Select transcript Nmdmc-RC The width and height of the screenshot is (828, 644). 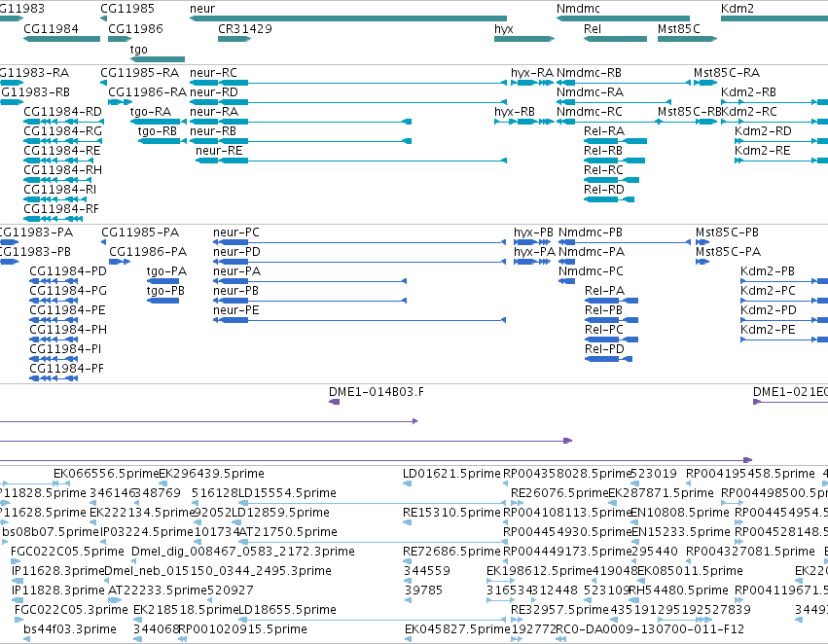(609, 122)
